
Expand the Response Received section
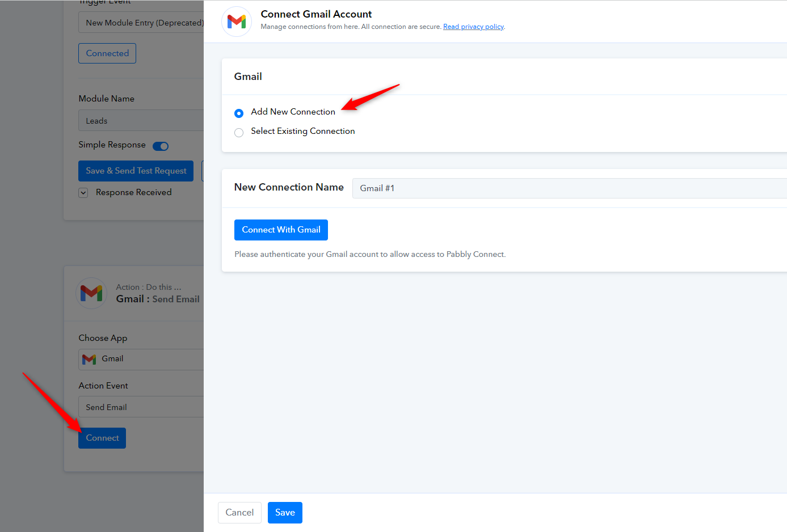83,193
